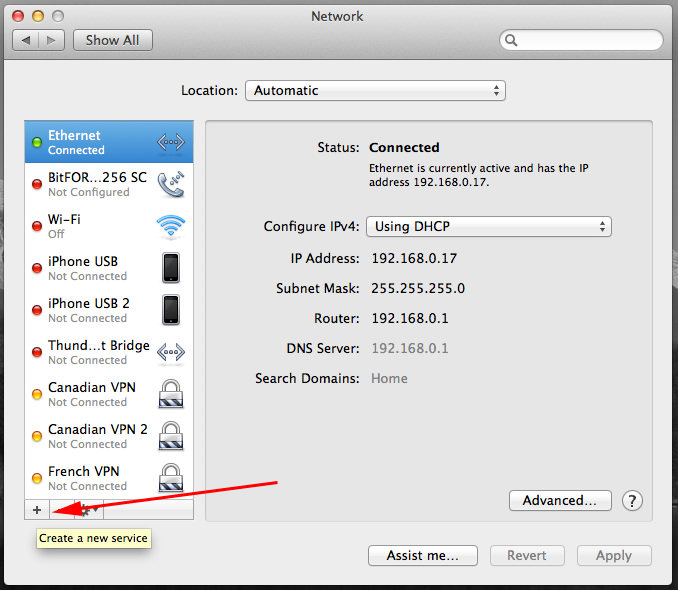
Task: Click the iPhone USB 2 phone icon
Action: [171, 310]
